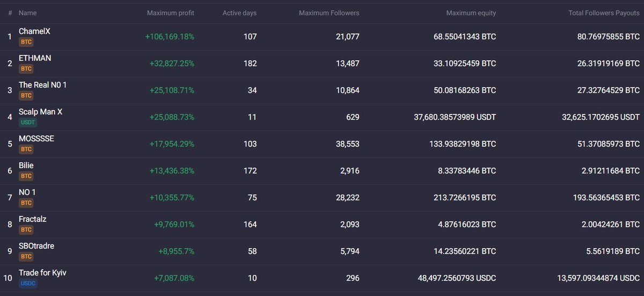Open trader Trade for Kyiv
The height and width of the screenshot is (296, 644).
(42, 273)
